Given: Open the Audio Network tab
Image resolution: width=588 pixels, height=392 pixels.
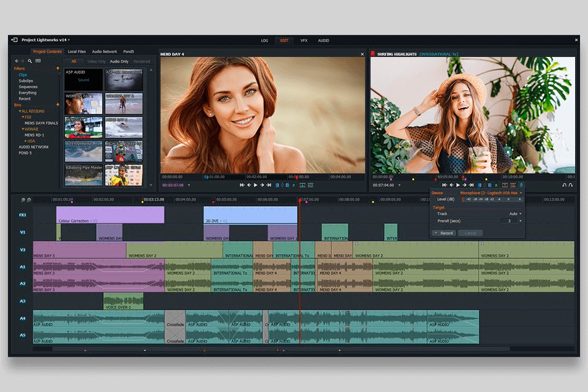Looking at the screenshot, I should coord(104,51).
